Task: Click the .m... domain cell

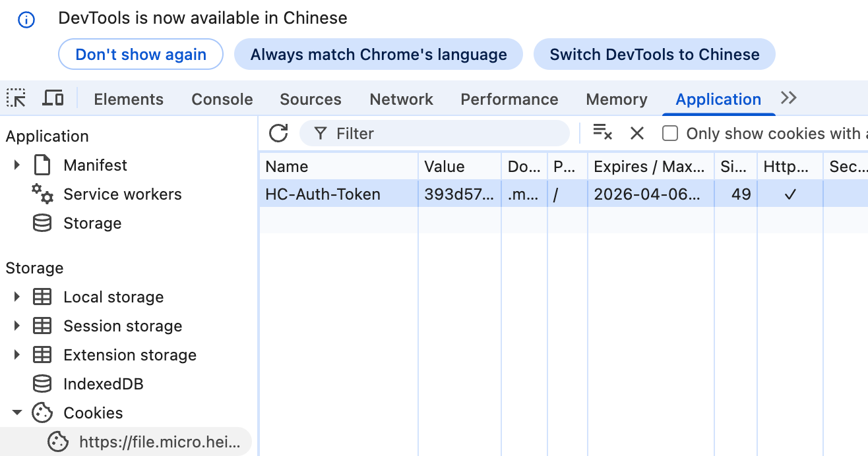Action: 524,194
